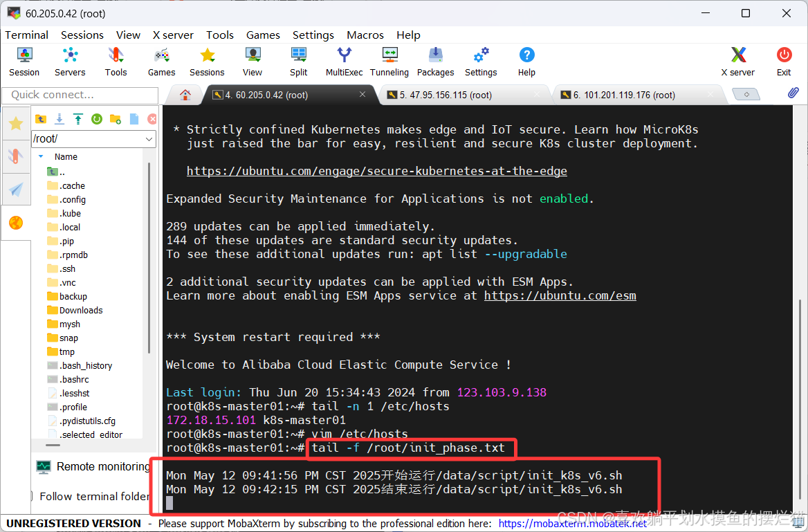The height and width of the screenshot is (532, 808).
Task: Toggle the Follow terminal folder checkbox
Action: click(32, 497)
